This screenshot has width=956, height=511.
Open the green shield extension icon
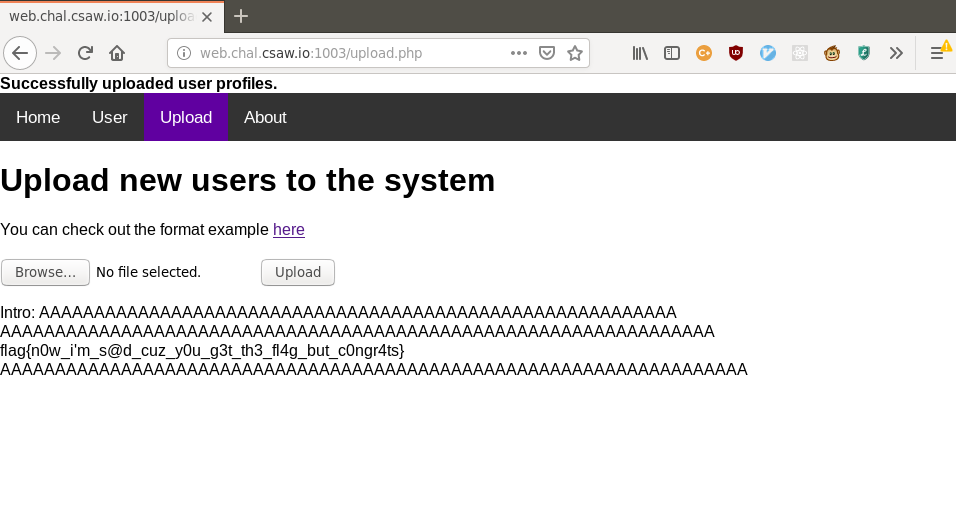coord(864,53)
